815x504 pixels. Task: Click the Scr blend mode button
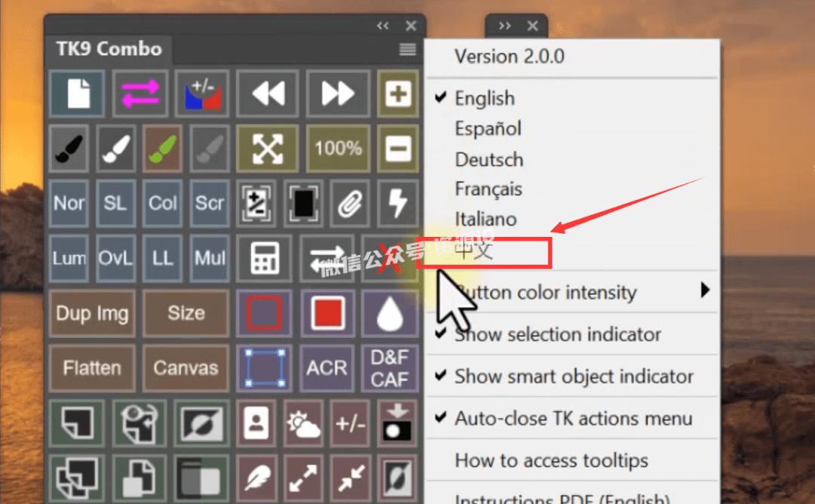pyautogui.click(x=210, y=203)
